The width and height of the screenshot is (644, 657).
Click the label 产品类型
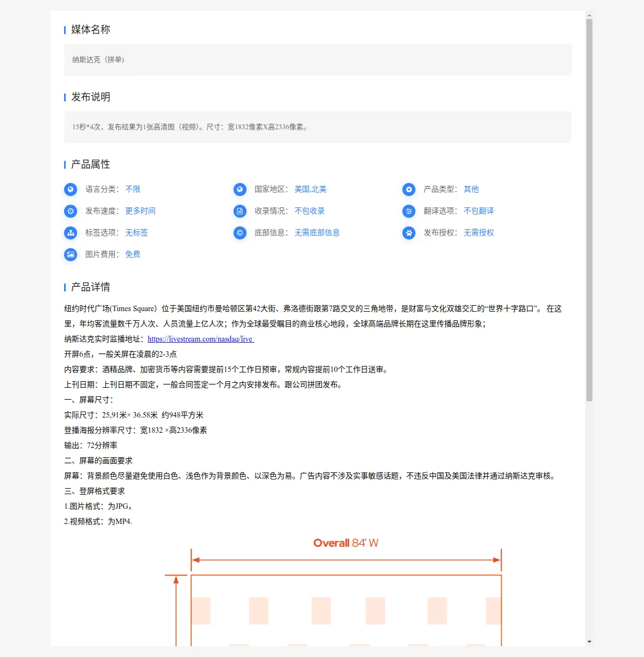click(x=440, y=189)
